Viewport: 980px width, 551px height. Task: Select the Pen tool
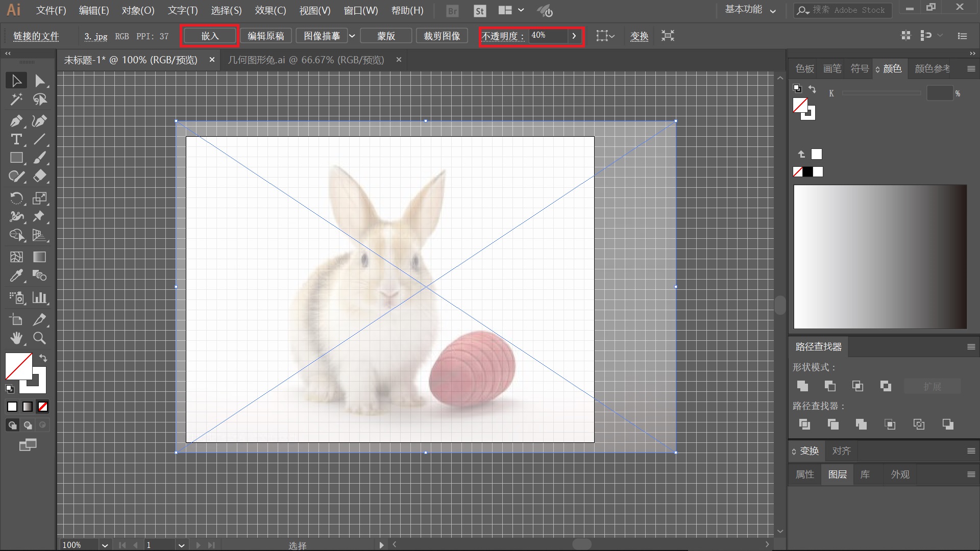[16, 121]
